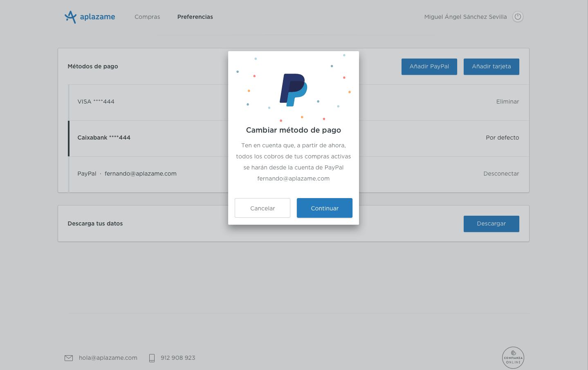588x370 pixels.
Task: Click the phone number 912 908 923
Action: [x=178, y=358]
